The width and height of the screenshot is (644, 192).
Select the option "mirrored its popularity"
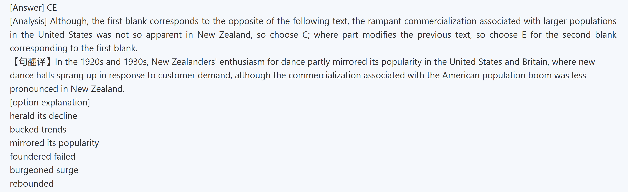[54, 143]
